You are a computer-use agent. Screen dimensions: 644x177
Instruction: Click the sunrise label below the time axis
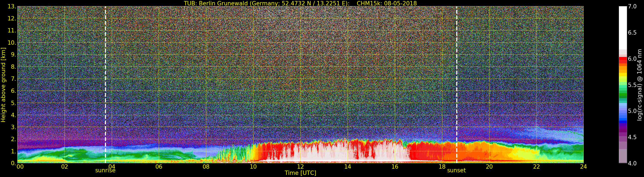point(105,171)
